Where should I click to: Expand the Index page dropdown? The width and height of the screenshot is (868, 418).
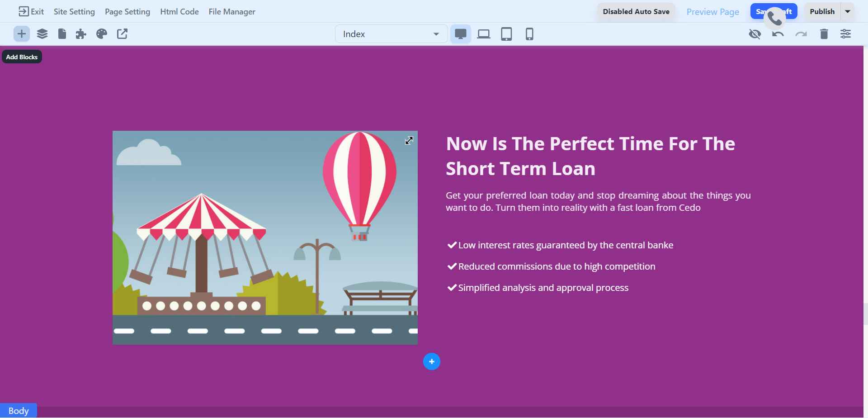coord(391,34)
